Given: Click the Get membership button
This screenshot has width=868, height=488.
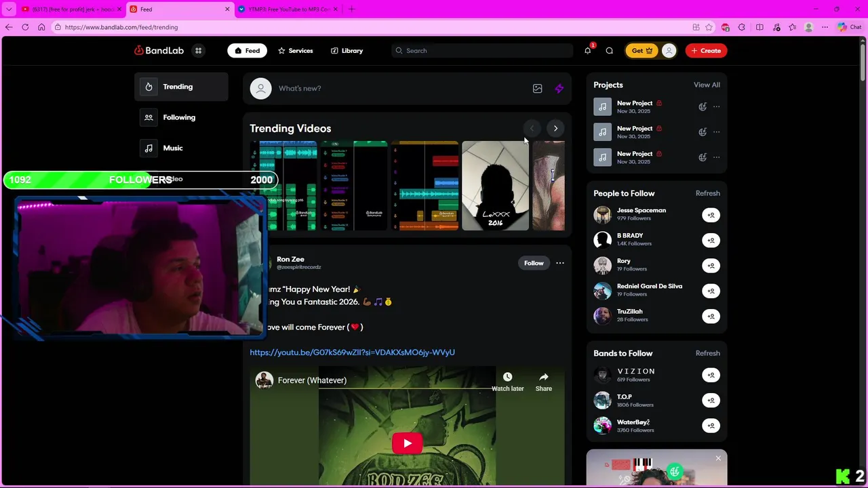Looking at the screenshot, I should 642,51.
